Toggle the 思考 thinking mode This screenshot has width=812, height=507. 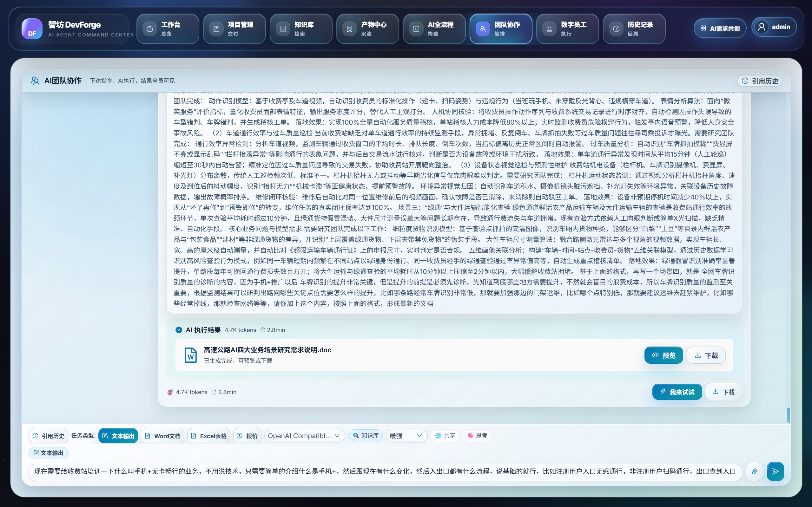(x=477, y=436)
